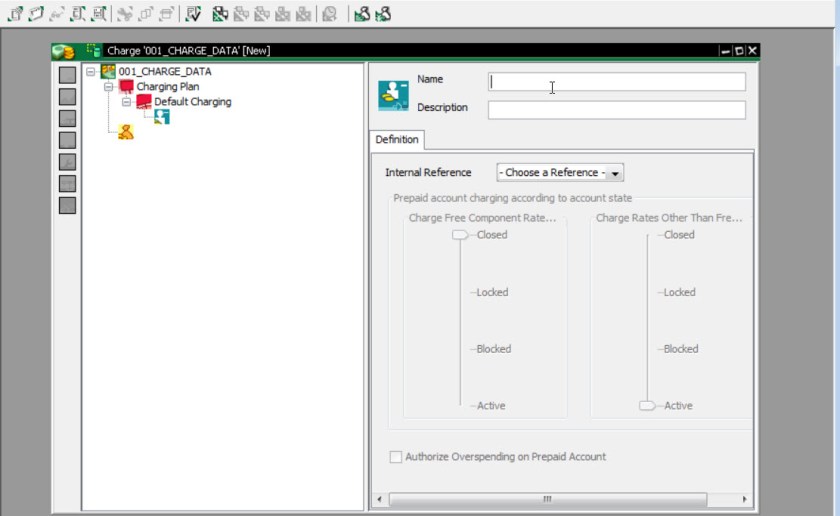The height and width of the screenshot is (516, 840).
Task: Enable Authorize Overspending on Prepaid Account
Action: 396,457
